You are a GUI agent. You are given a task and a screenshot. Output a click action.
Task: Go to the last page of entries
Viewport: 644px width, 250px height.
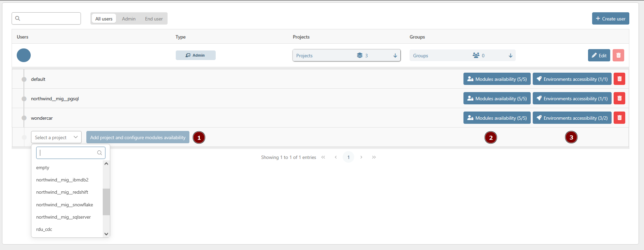coord(374,157)
